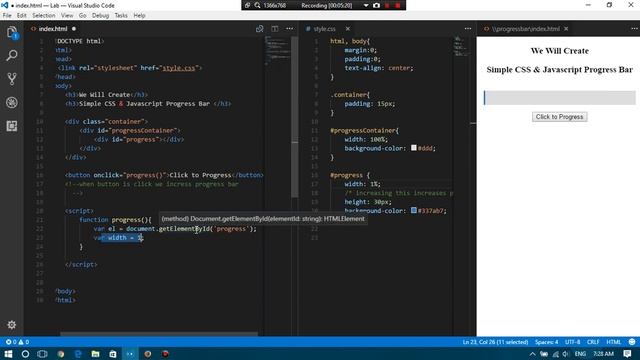This screenshot has width=640, height=360.
Task: Click the index.html minimap
Action: pyautogui.click(x=278, y=51)
